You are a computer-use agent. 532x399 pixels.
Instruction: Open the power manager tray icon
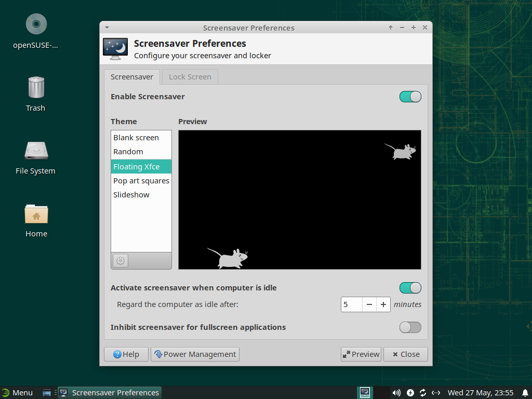coord(410,393)
